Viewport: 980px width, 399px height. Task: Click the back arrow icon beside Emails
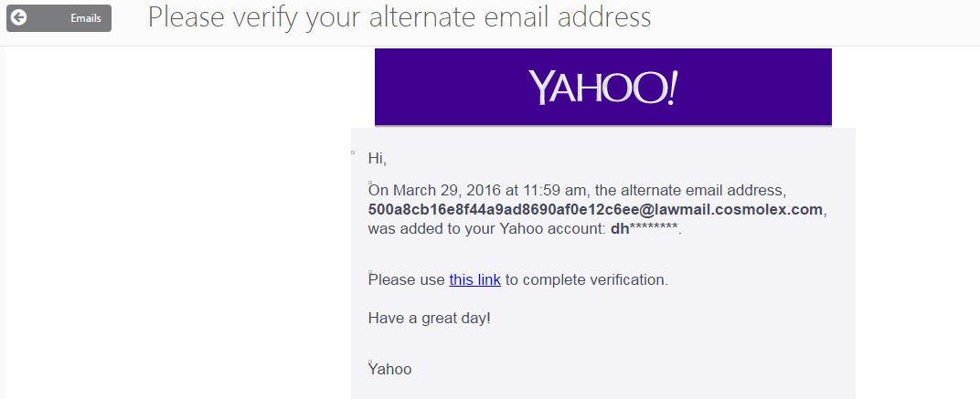19,17
